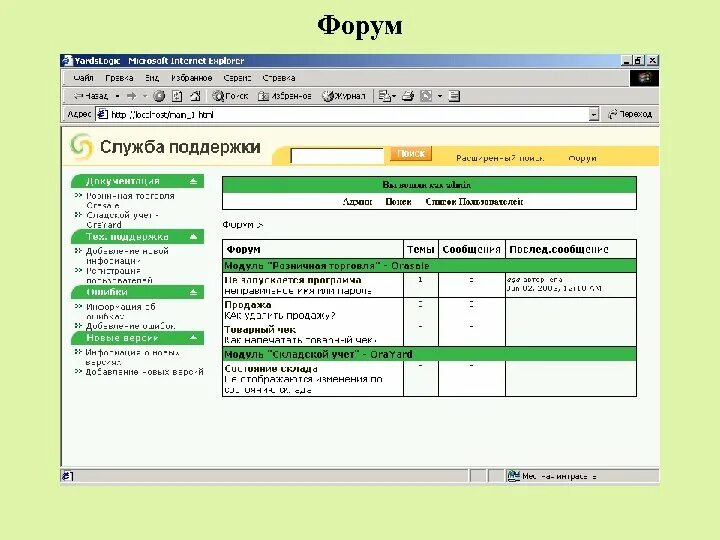Open the Информация об ошибках link

[121, 311]
